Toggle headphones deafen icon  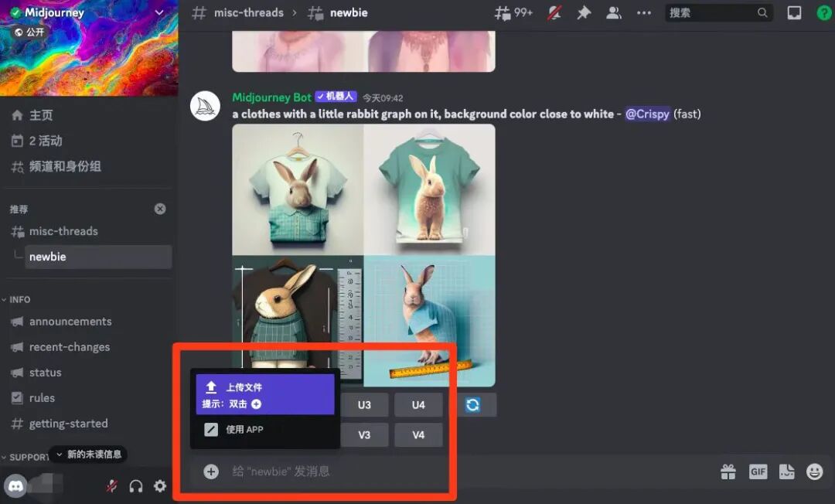point(136,486)
